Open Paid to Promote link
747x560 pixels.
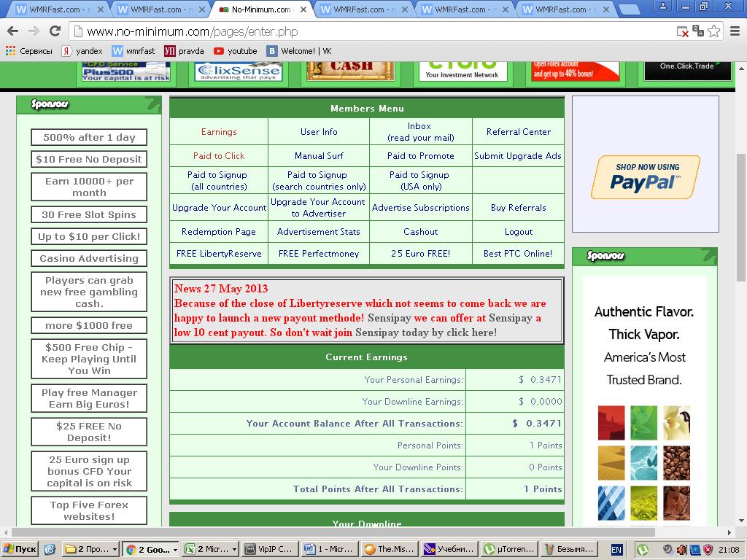point(421,156)
